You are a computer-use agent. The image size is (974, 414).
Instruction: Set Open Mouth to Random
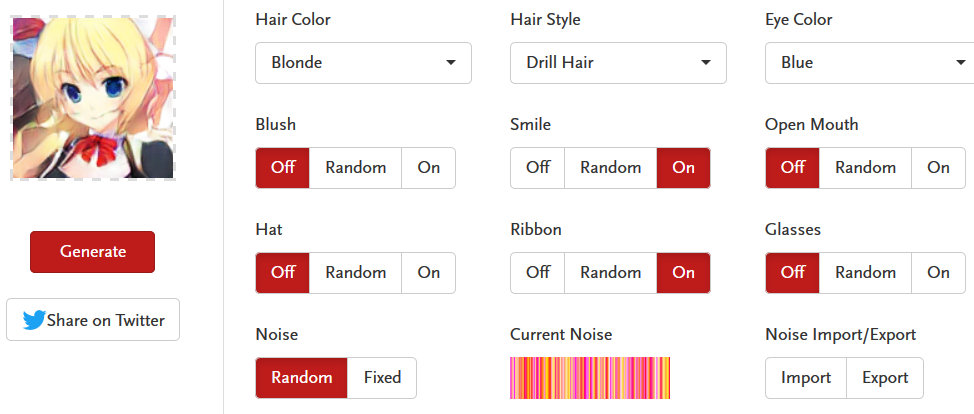coord(865,168)
